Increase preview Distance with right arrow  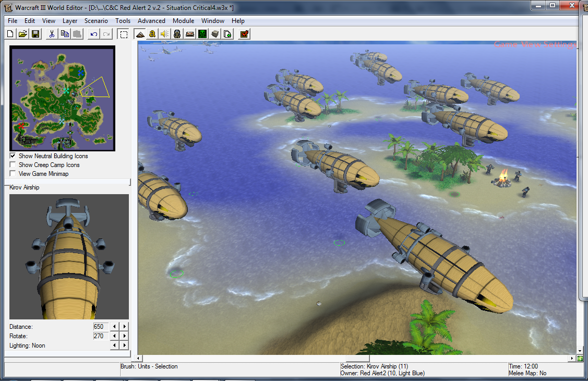(x=125, y=326)
